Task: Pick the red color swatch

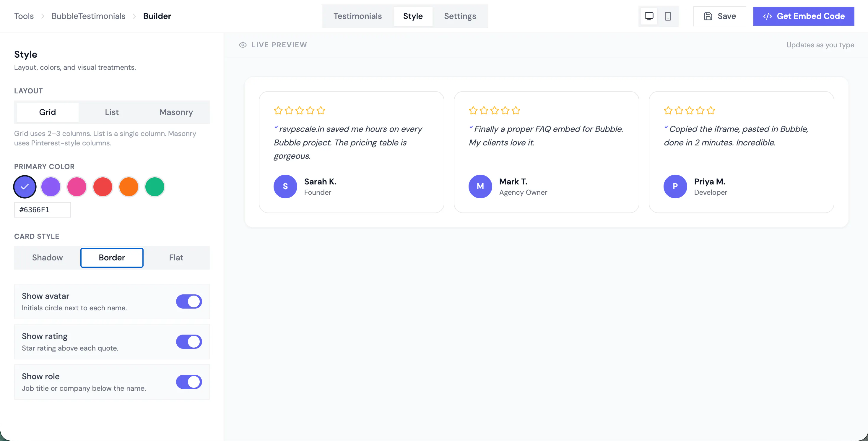Action: coord(103,187)
